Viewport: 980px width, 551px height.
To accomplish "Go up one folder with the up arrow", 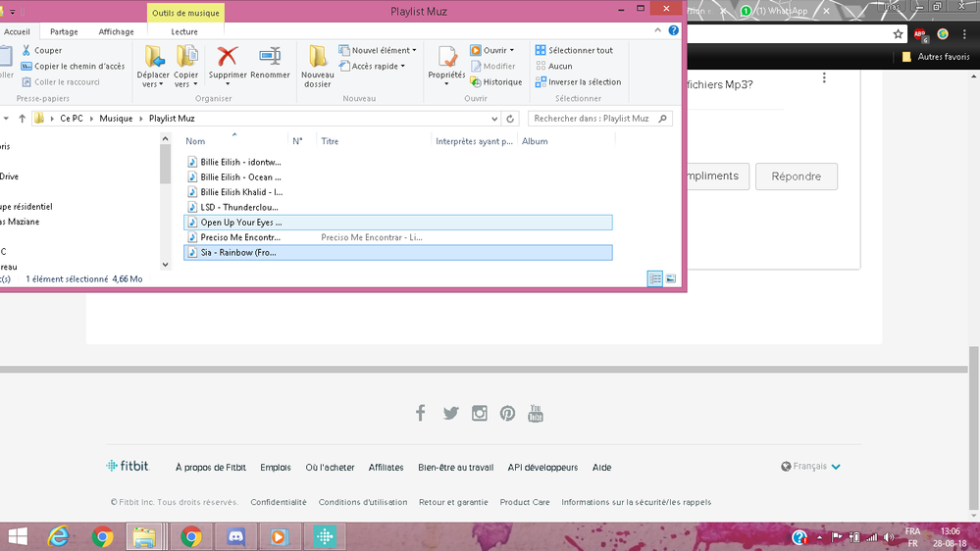I will 22,118.
